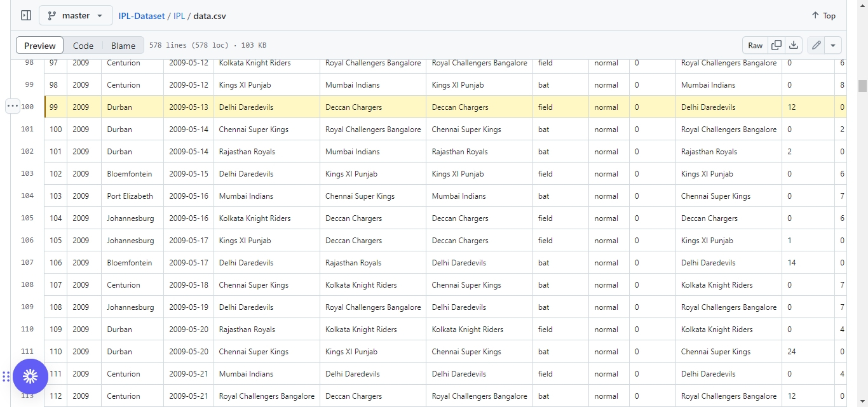Edit this file with the pencil icon
This screenshot has height=407, width=868.
816,46
